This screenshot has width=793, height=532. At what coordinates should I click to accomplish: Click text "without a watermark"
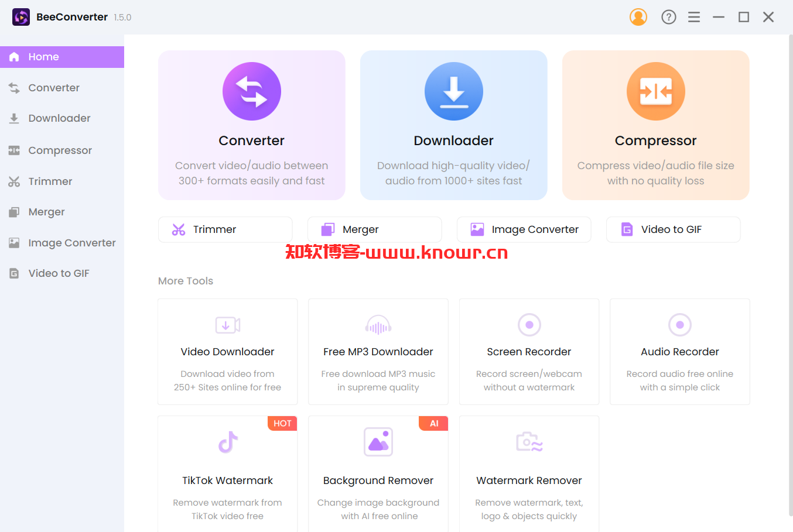[x=529, y=387]
